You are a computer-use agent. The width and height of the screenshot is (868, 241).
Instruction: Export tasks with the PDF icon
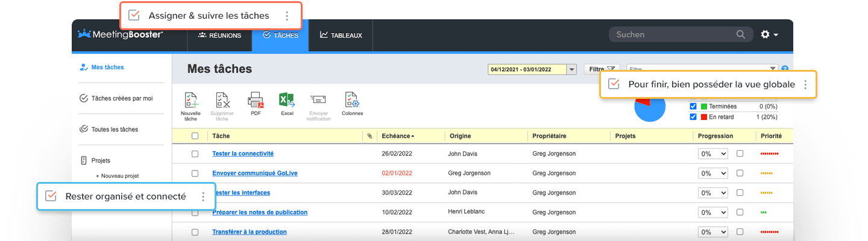(x=256, y=100)
